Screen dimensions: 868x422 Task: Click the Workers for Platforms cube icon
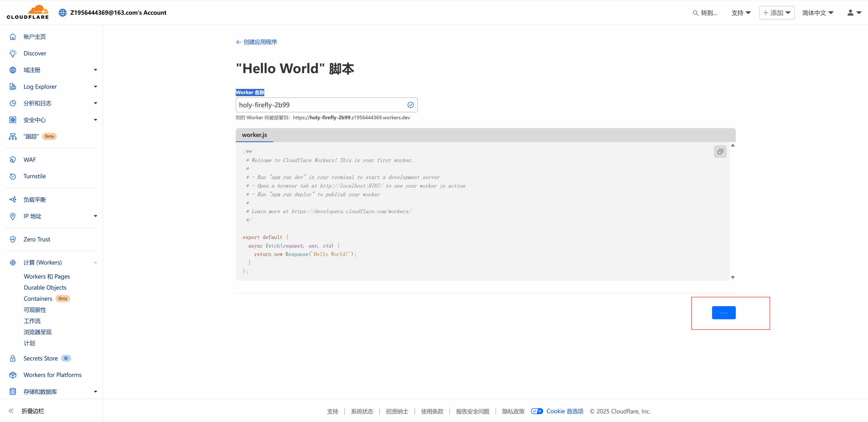coord(13,375)
